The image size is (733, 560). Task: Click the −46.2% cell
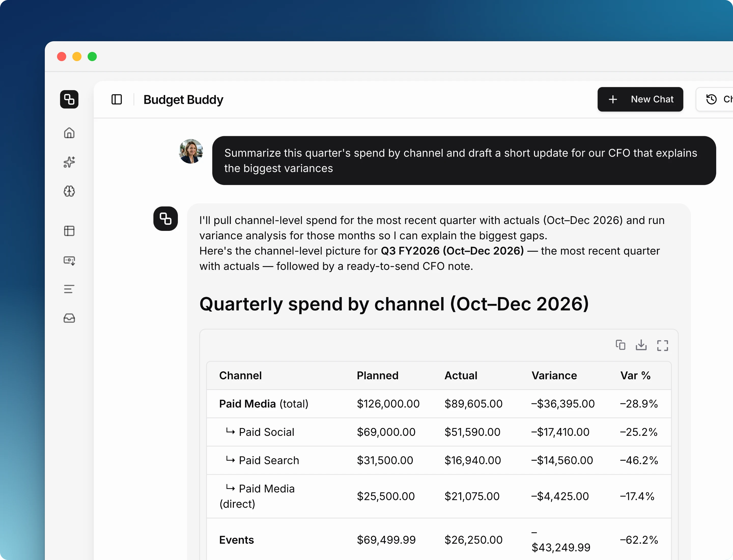pos(639,461)
